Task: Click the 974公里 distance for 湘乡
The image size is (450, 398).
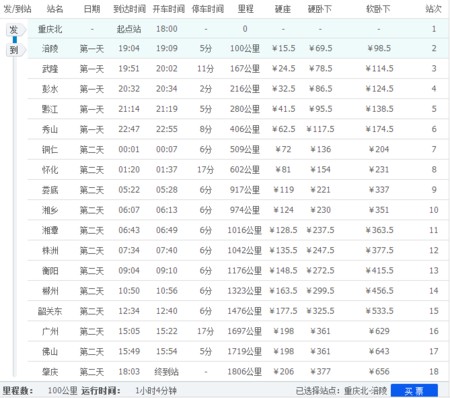Action: click(245, 210)
